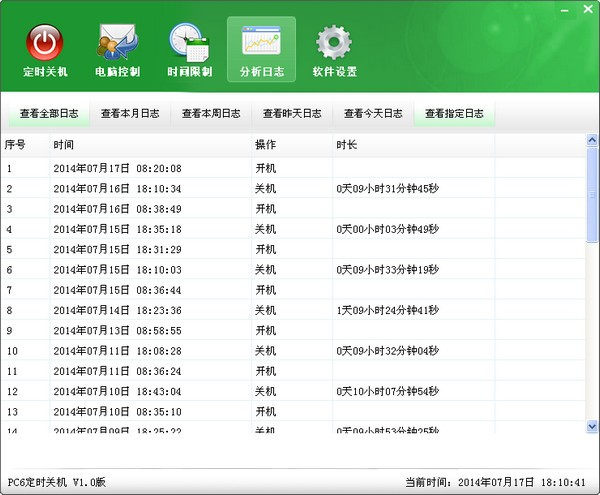Minimize the window
Screen dimensions: 600x495
pyautogui.click(x=564, y=10)
